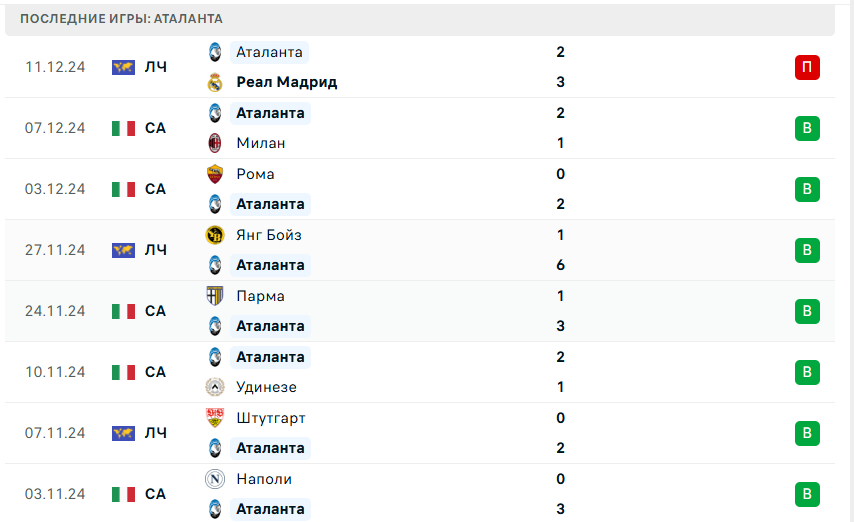Click the green win badge for Milan match
Screen dimensions: 854x522
807,128
